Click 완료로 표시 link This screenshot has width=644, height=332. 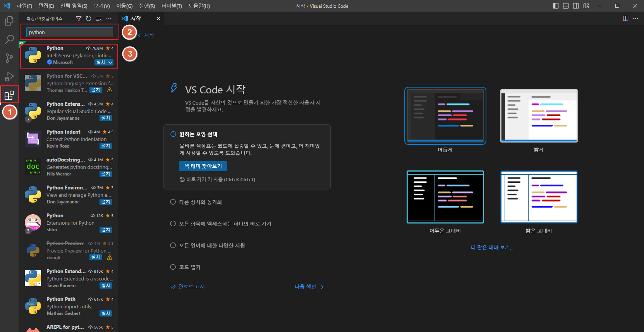(x=188, y=287)
